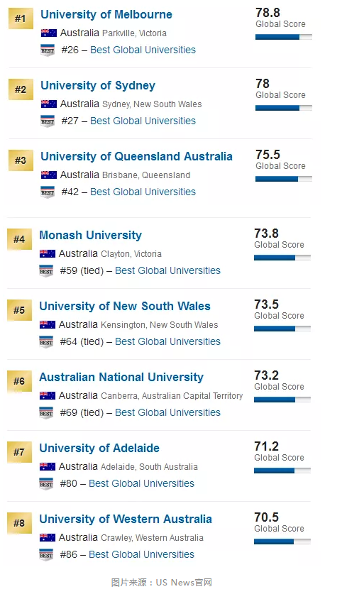The height and width of the screenshot is (599, 364).
Task: Click the #8 gold rank badge
Action: 19,523
